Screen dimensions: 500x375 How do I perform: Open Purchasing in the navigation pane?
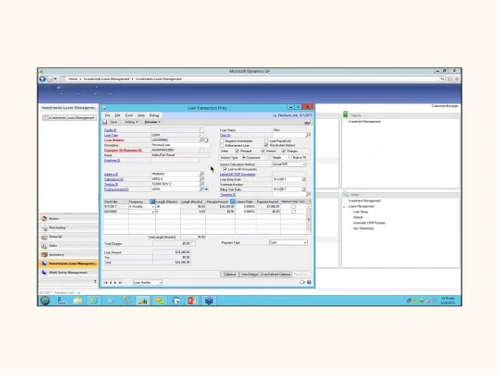(68, 228)
